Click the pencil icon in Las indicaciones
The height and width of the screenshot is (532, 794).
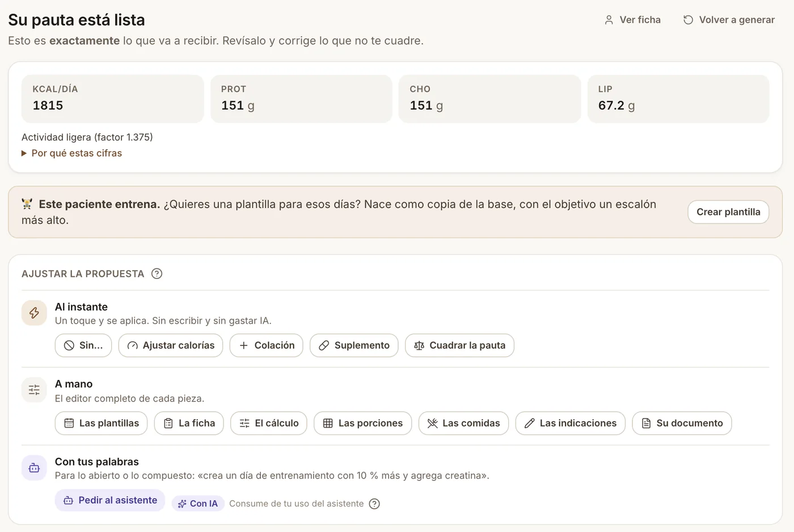[530, 423]
